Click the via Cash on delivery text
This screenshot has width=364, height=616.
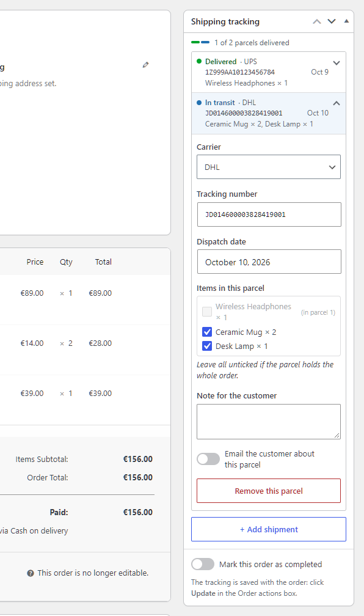click(34, 530)
